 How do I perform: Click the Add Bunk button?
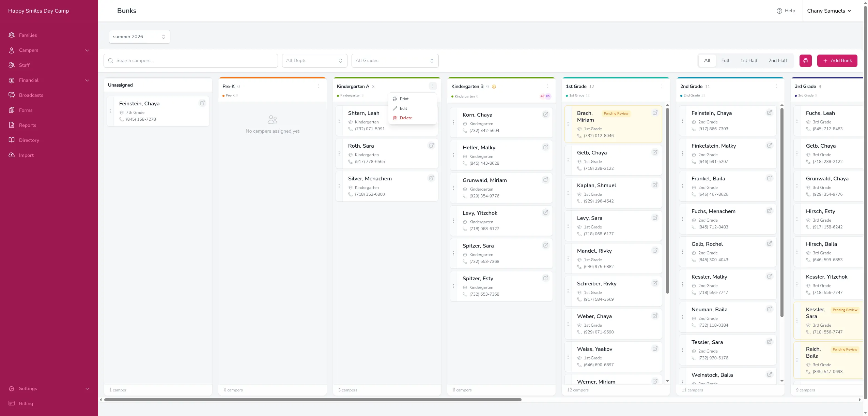pos(837,61)
